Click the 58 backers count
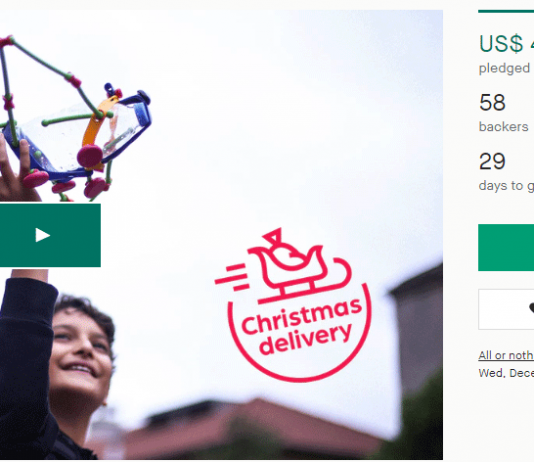 (492, 102)
